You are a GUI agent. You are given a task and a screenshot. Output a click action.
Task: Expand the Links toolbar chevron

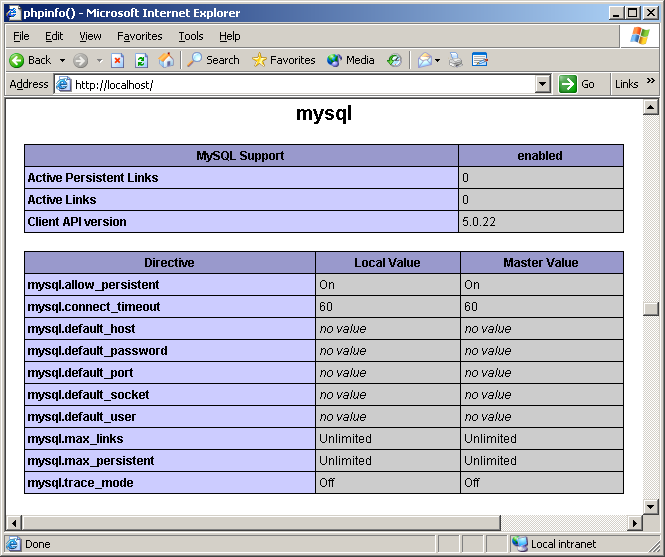[651, 83]
